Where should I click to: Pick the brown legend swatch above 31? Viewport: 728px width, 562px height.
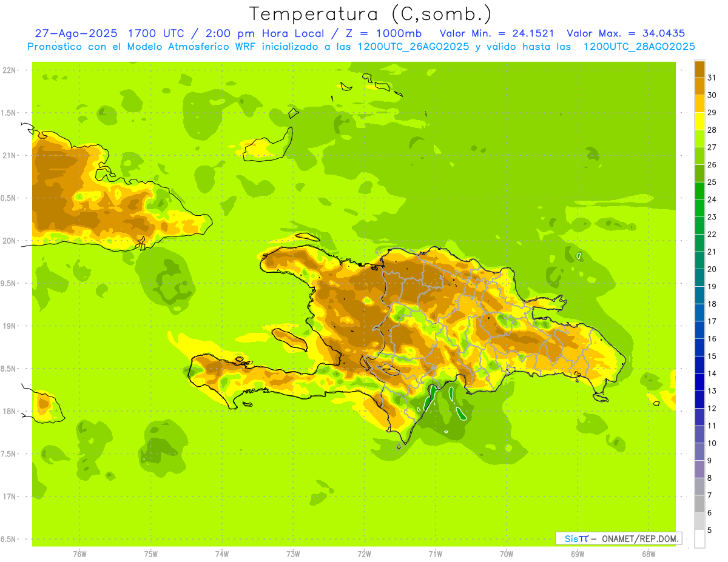[699, 69]
